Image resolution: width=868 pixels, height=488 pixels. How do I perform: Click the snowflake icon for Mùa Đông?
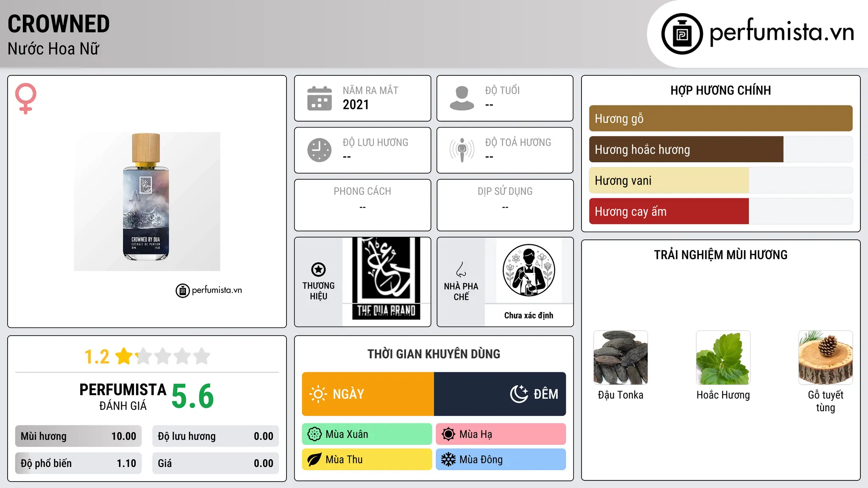[448, 460]
